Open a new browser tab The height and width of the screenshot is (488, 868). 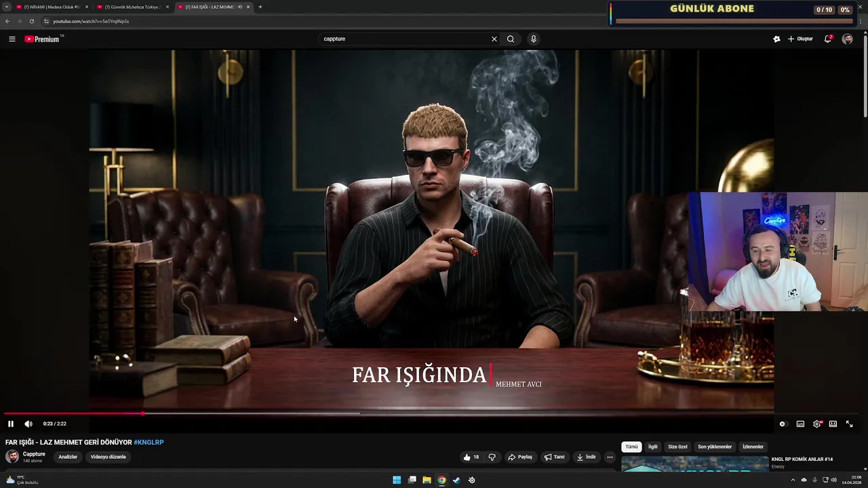pos(260,7)
